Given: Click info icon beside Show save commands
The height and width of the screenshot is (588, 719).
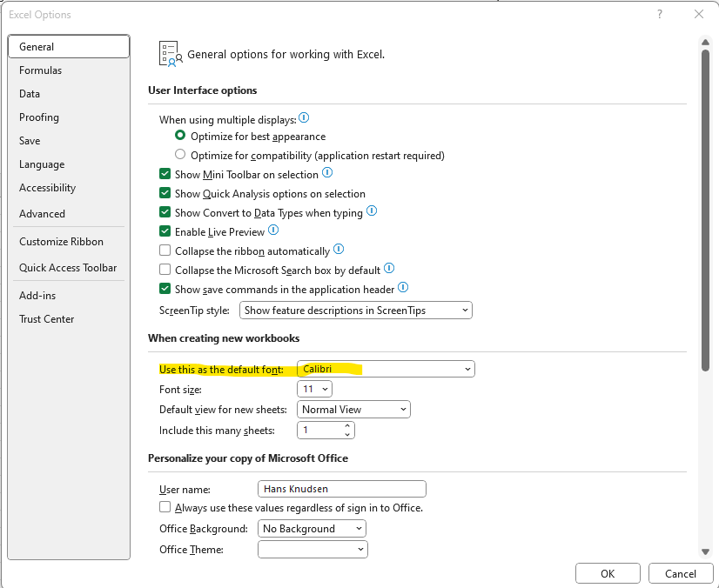Looking at the screenshot, I should tap(403, 287).
